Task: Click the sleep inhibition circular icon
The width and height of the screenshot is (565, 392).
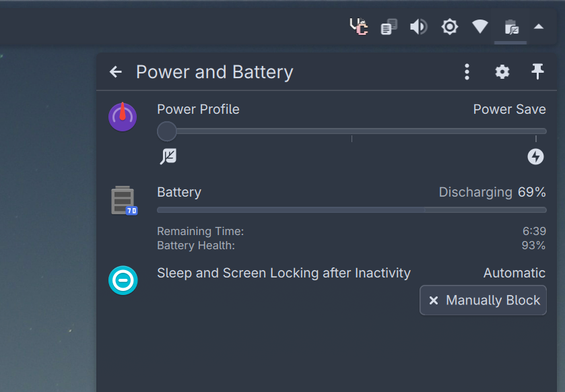Action: (123, 280)
